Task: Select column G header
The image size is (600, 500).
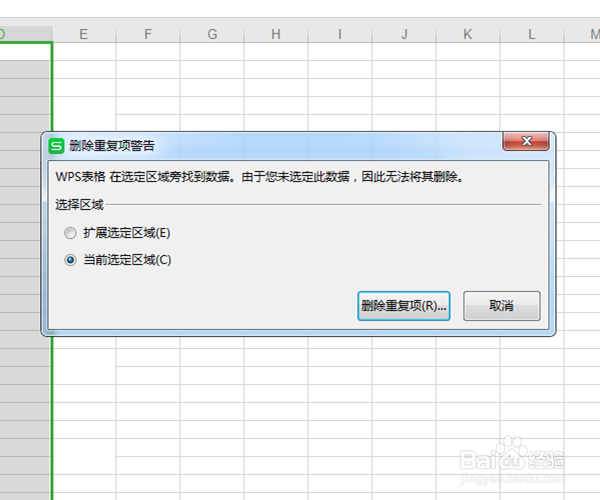Action: 212,34
